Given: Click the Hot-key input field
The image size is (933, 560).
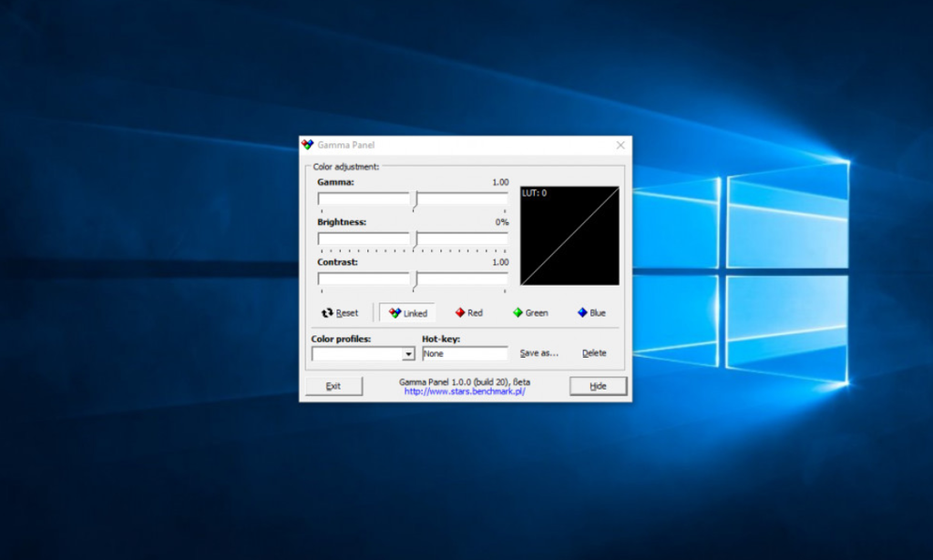Looking at the screenshot, I should click(x=466, y=353).
